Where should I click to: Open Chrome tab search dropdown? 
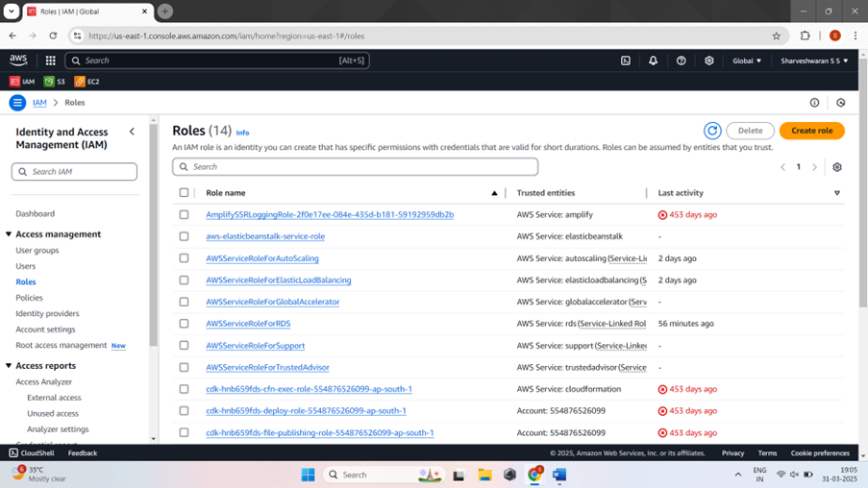[x=12, y=12]
